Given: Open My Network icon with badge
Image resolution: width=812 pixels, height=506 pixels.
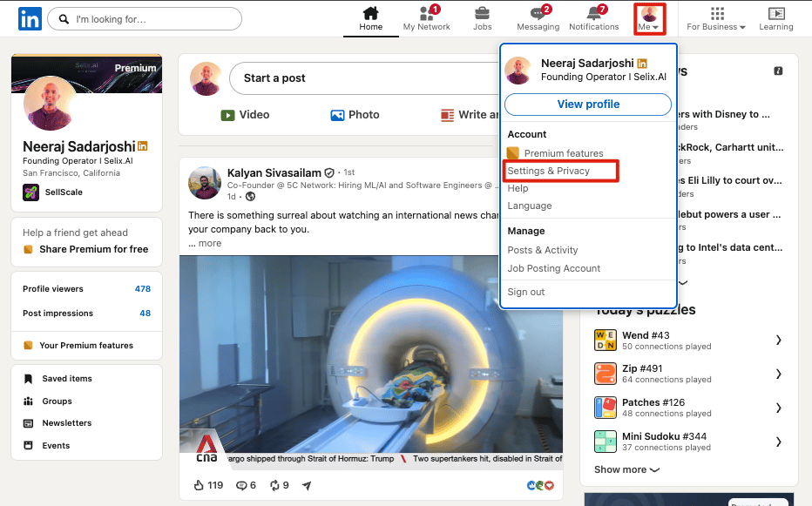Looking at the screenshot, I should [x=426, y=13].
